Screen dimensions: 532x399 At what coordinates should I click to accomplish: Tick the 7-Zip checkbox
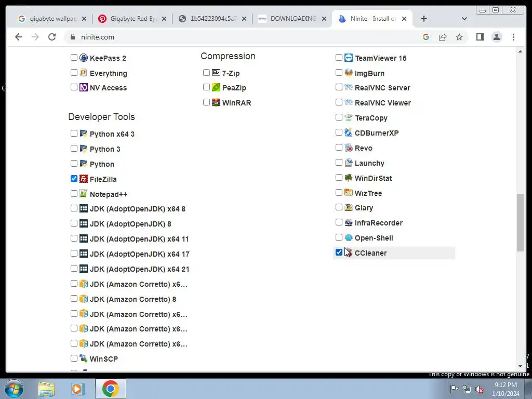[206, 72]
